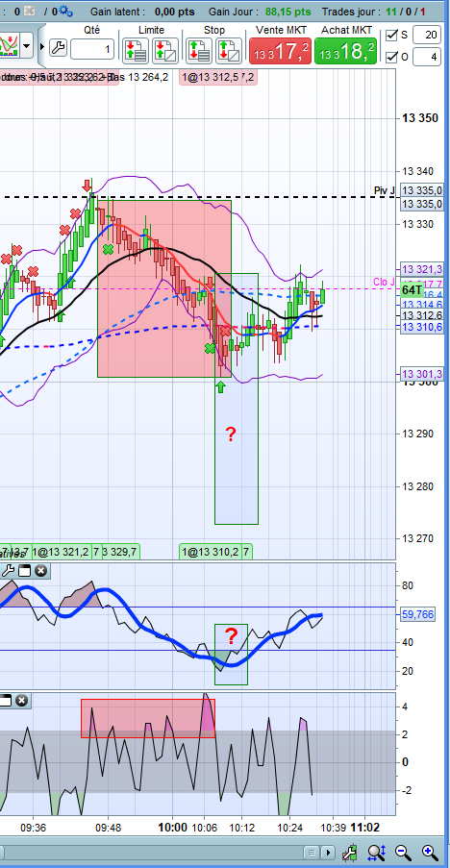Maximize the bottom oscillator panel
The image size is (450, 868).
[5, 701]
